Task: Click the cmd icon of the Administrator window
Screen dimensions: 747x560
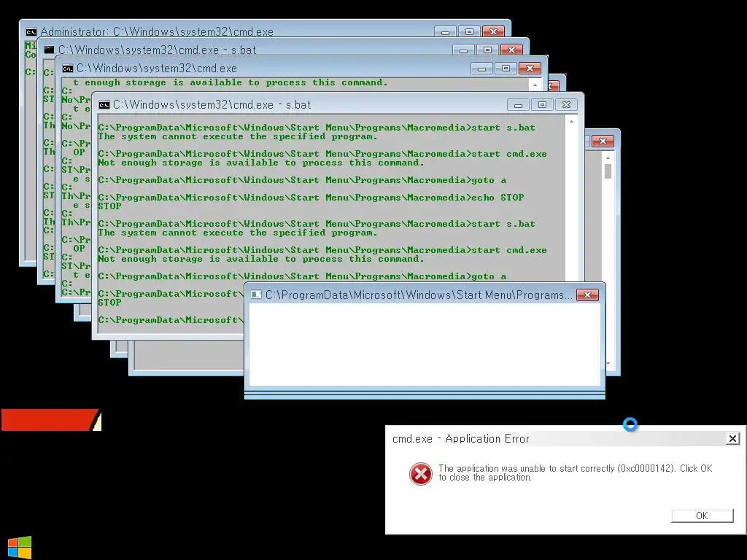Action: click(31, 32)
